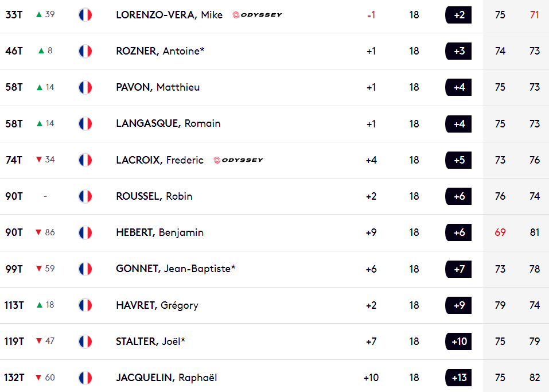Click the red down arrow showing 86
549x392 pixels.
39,232
